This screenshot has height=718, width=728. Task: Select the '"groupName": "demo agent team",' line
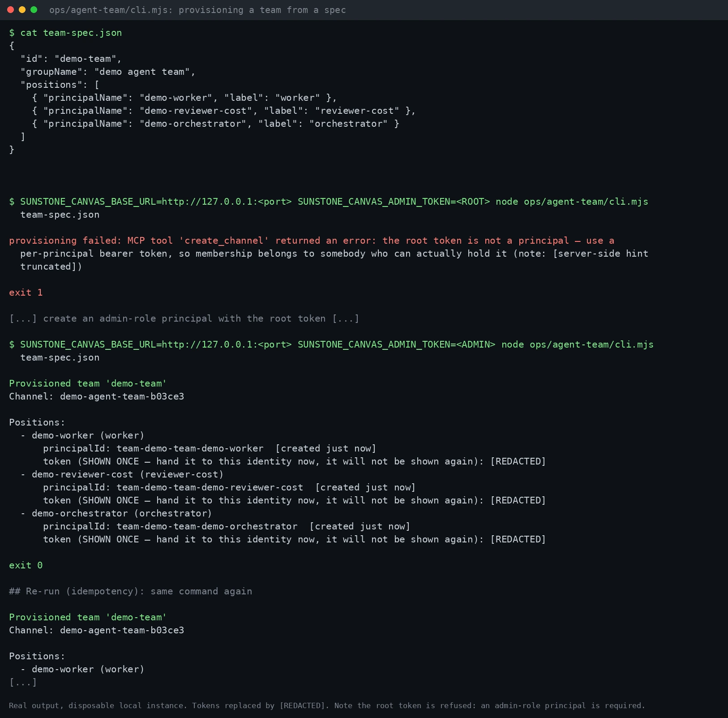[108, 72]
